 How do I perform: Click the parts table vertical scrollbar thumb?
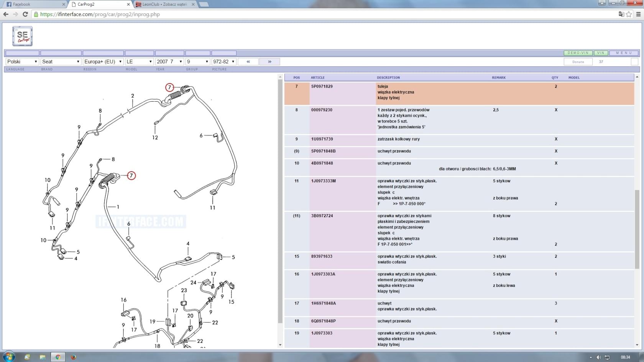[x=637, y=229]
